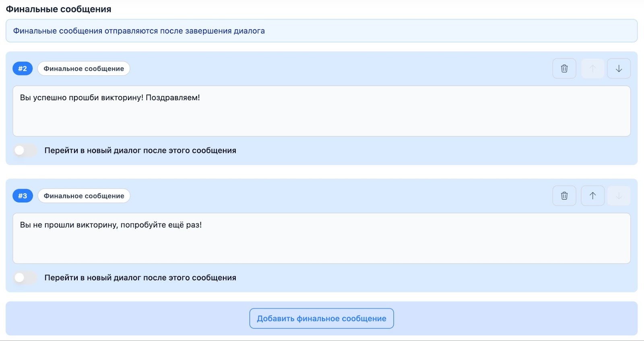Click 'Перейти в новый диалог' label under message #3
644x341 pixels.
pos(140,277)
